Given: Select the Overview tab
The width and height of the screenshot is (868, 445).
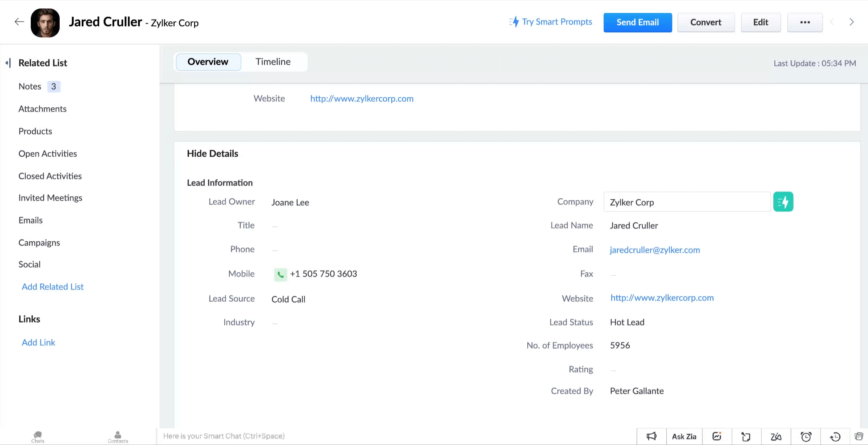Looking at the screenshot, I should coord(208,62).
